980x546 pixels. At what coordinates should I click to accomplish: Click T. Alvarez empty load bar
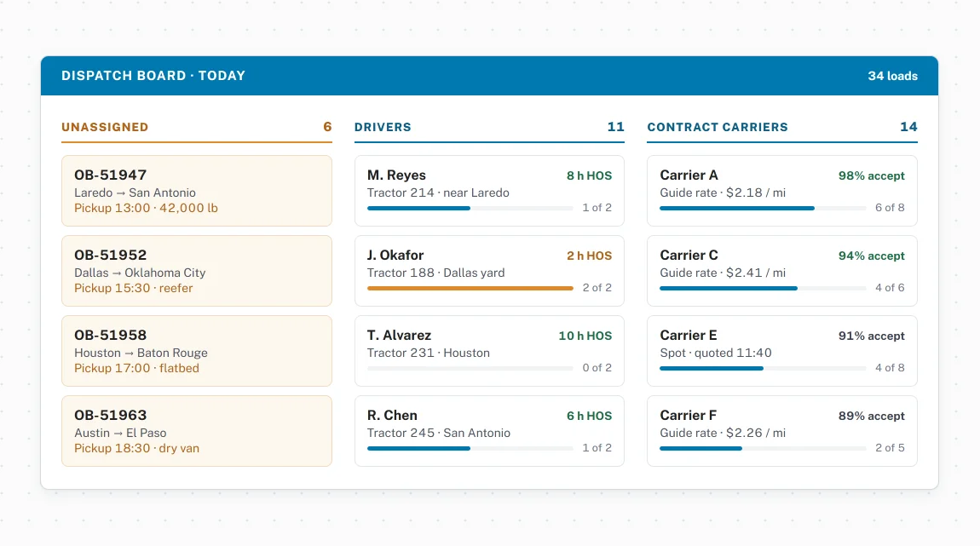pyautogui.click(x=470, y=368)
